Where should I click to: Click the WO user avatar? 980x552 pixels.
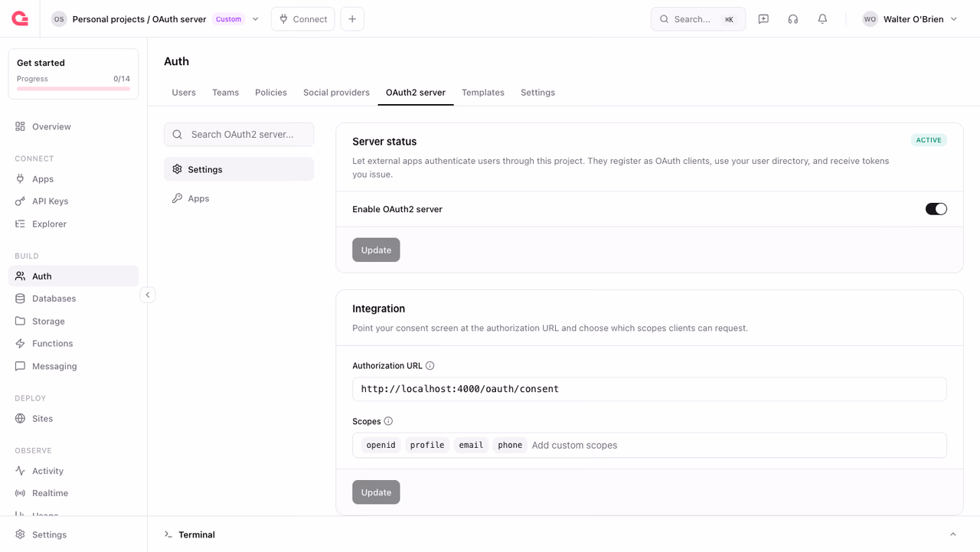[x=870, y=19]
